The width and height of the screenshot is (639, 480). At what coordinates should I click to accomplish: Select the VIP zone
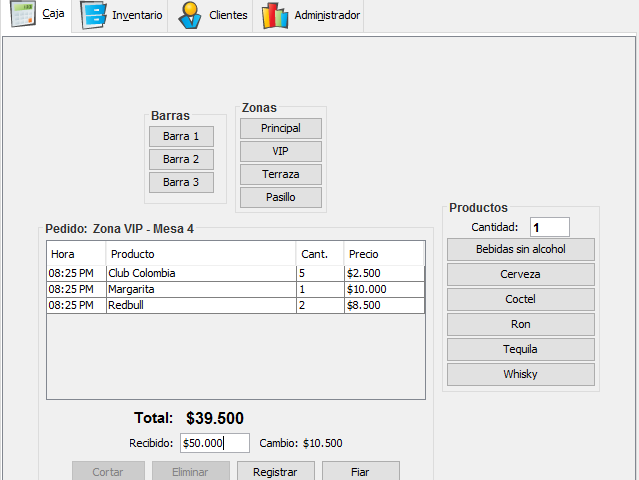[280, 151]
